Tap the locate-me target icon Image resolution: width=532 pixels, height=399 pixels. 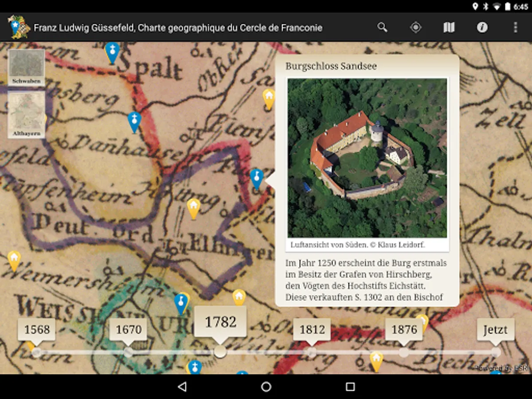click(x=415, y=27)
